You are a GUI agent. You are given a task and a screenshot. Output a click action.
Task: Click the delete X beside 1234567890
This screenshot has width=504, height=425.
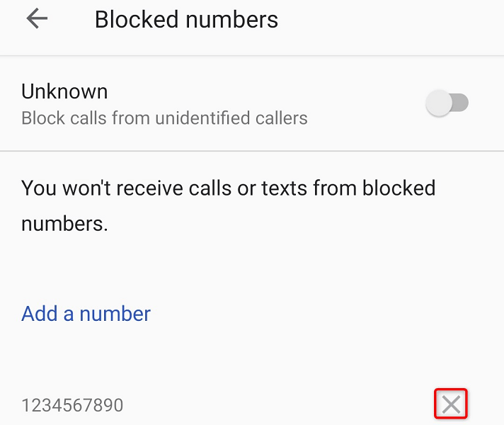[451, 404]
